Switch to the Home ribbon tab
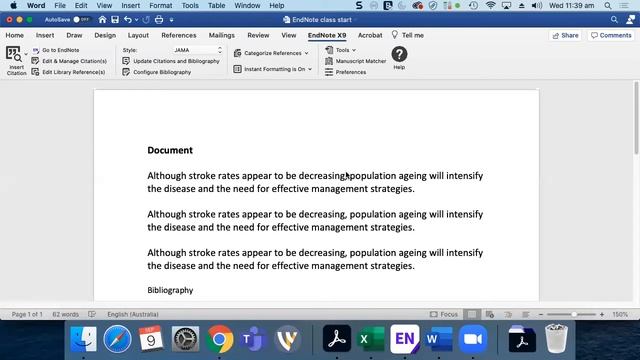 click(15, 36)
